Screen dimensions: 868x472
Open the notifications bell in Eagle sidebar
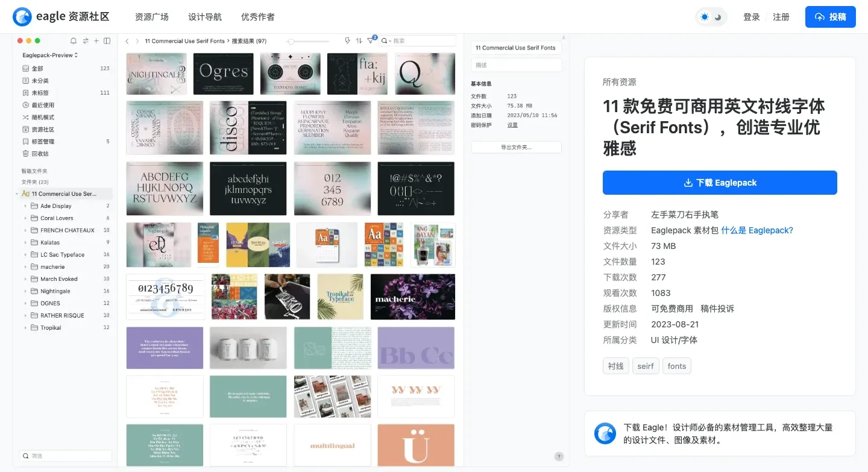pos(74,41)
